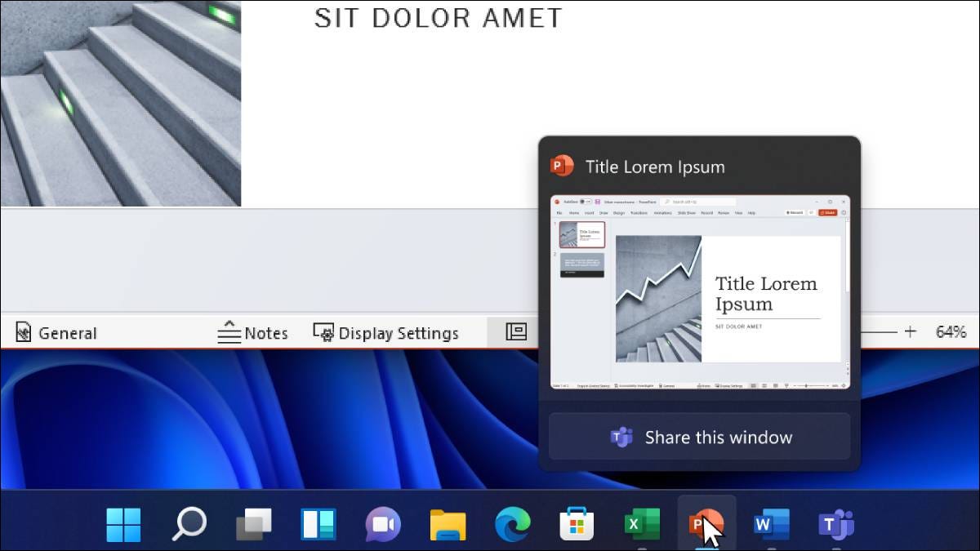The image size is (980, 551).
Task: Select the SIT DOLOR AMET subtitle text
Action: pyautogui.click(x=439, y=19)
